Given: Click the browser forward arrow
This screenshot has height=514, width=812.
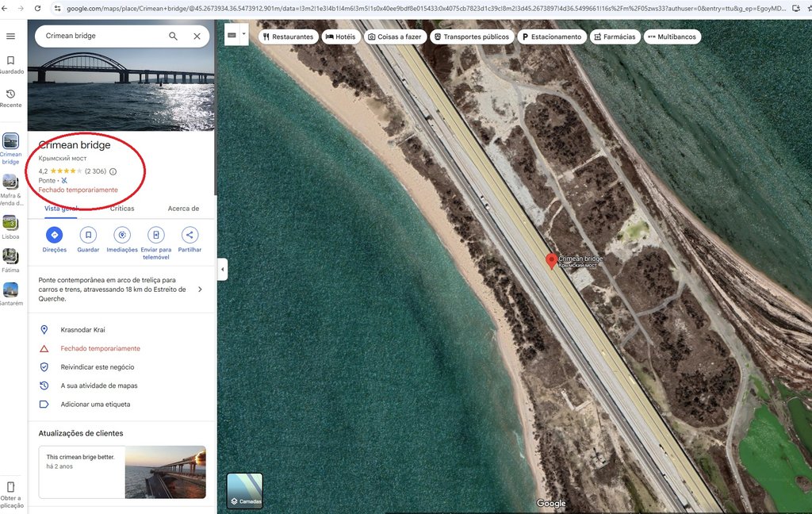Looking at the screenshot, I should point(21,8).
